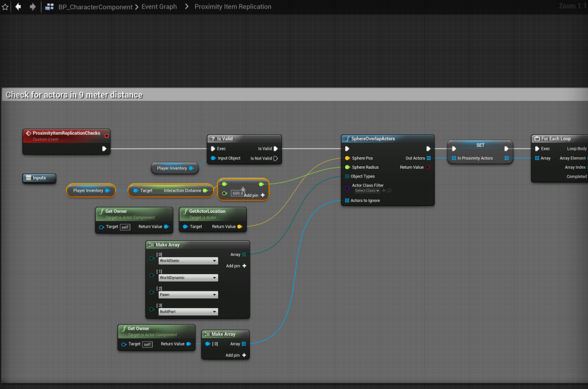
Task: Click the blueprint grid icon beside BP_CharacterComponent
Action: tap(49, 7)
